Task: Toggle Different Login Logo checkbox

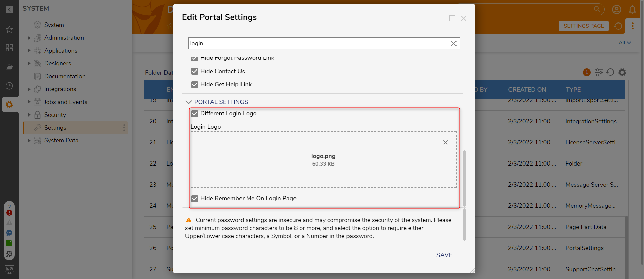Action: (x=195, y=113)
